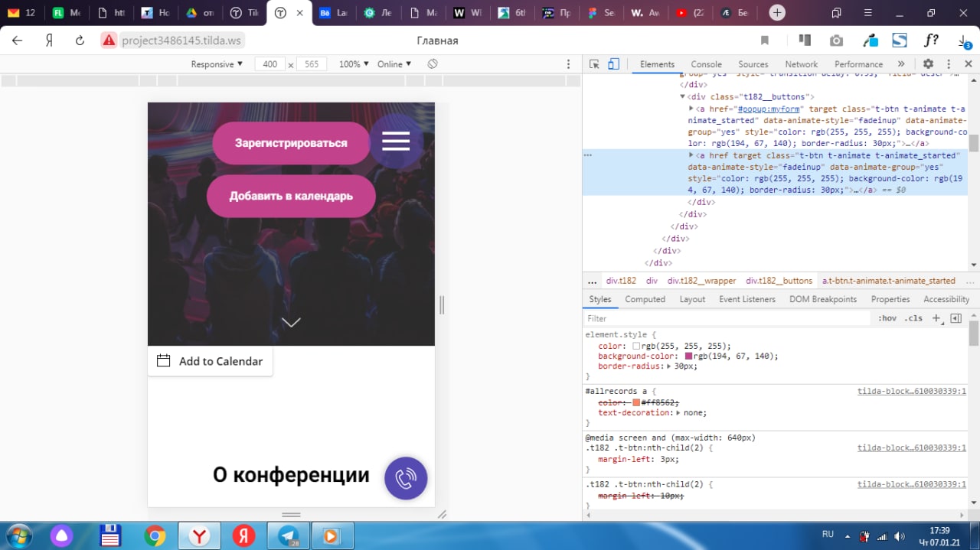Open Alice assistant in taskbar

pyautogui.click(x=60, y=535)
